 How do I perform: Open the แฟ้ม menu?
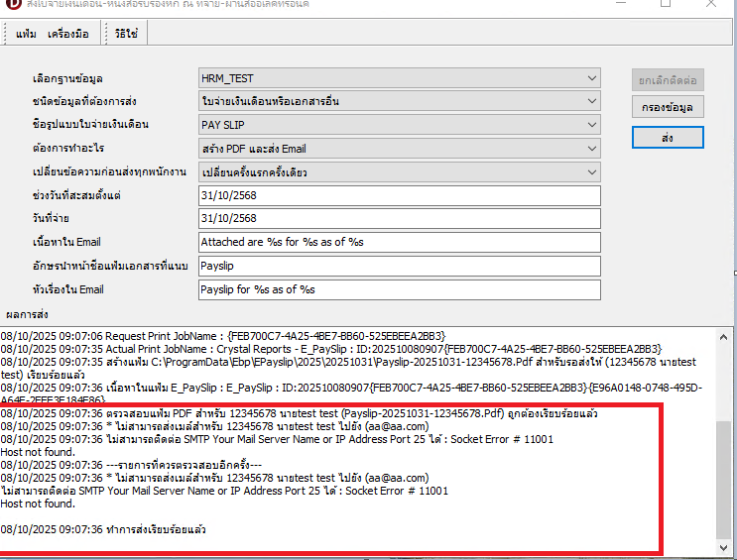click(x=27, y=35)
